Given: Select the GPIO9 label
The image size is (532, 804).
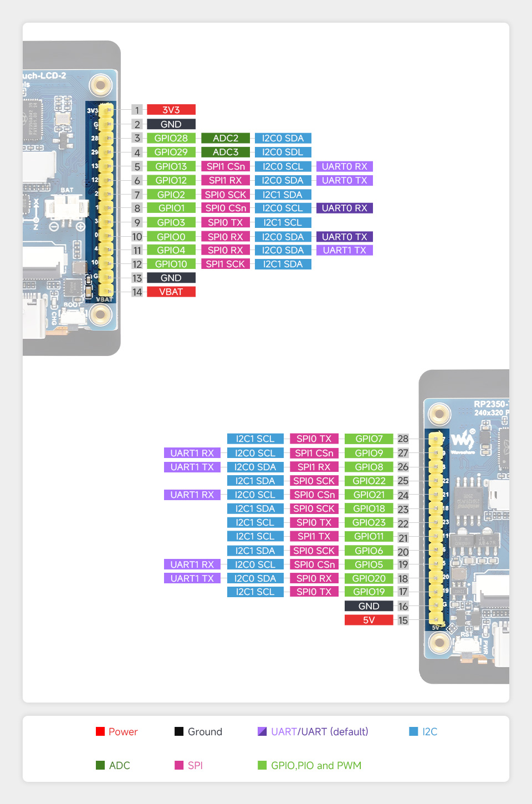Looking at the screenshot, I should [x=369, y=453].
